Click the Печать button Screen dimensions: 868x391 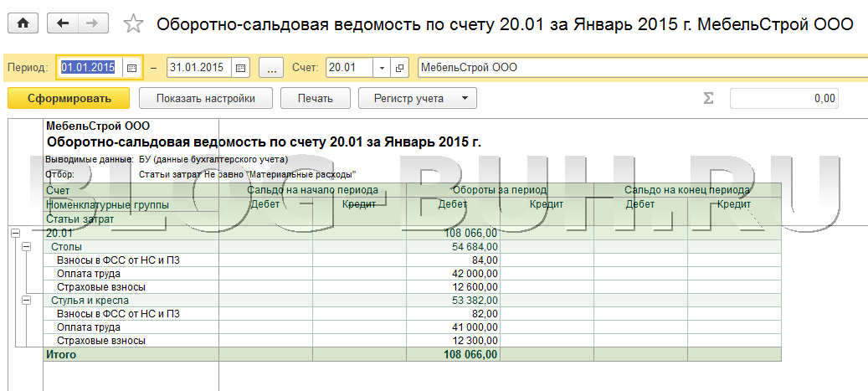tap(316, 99)
